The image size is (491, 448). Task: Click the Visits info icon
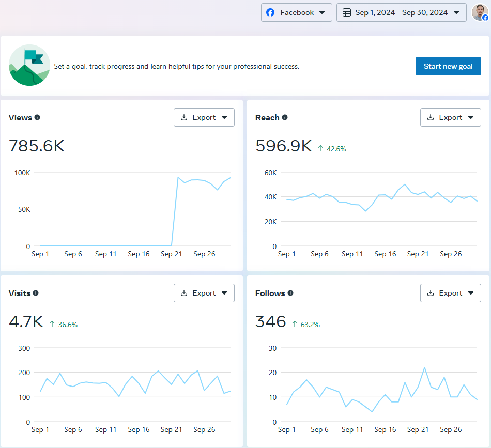pos(36,293)
